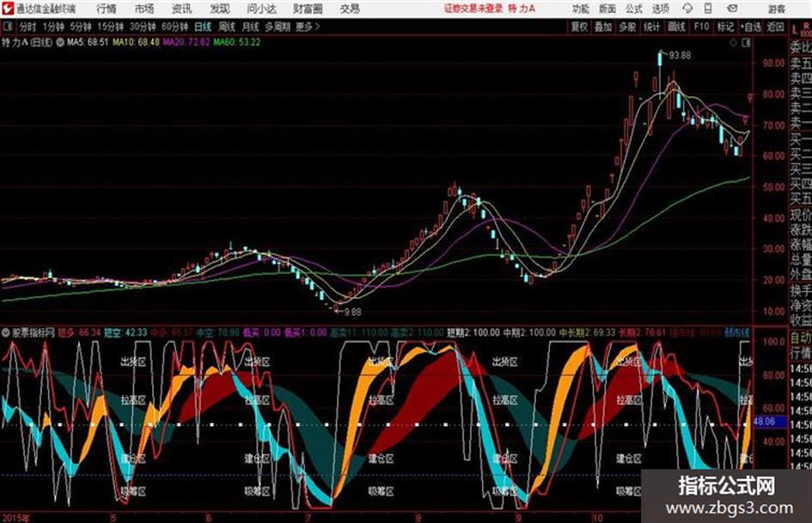Click the 2015年 date axis label
The width and height of the screenshot is (812, 523).
(15, 518)
